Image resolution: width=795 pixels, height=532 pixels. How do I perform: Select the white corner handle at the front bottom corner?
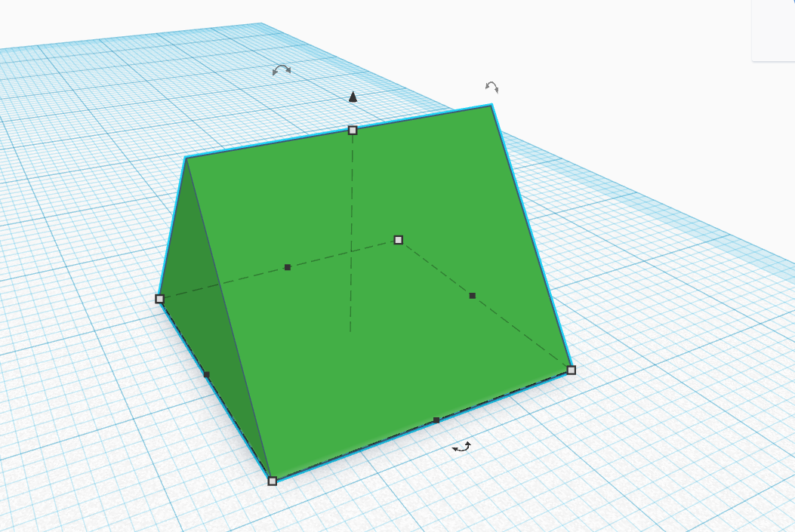tap(273, 481)
